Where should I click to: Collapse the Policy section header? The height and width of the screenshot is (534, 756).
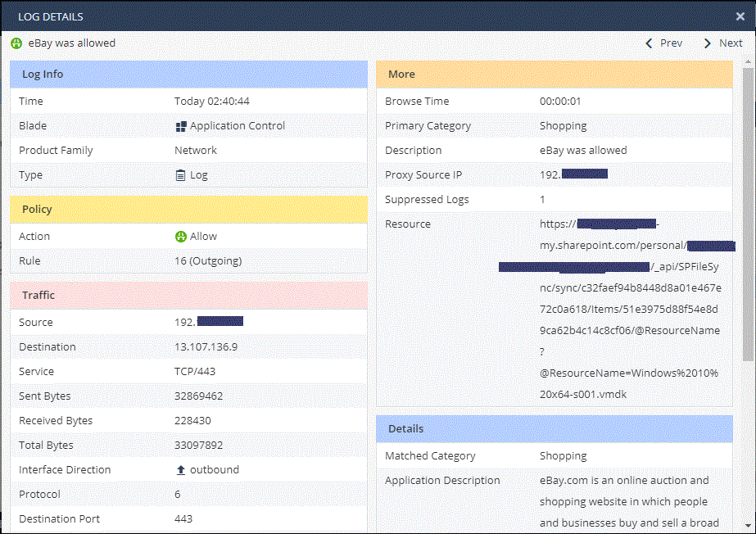pyautogui.click(x=188, y=210)
